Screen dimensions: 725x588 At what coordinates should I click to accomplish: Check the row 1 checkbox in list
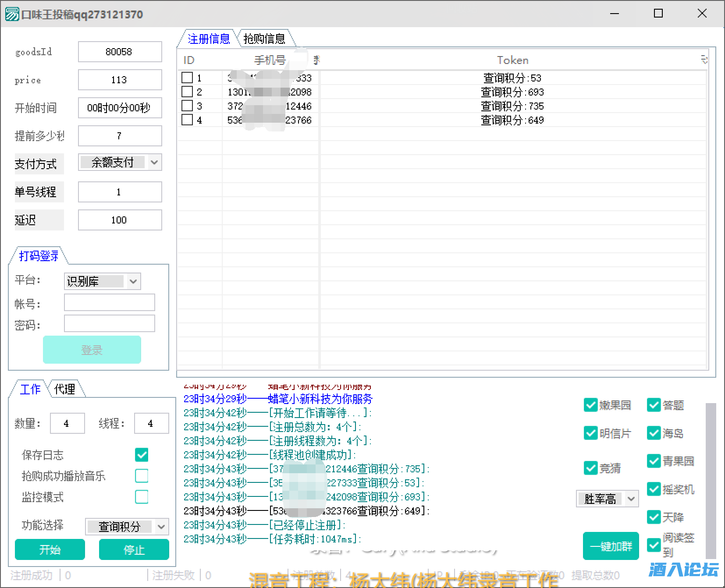coord(187,78)
